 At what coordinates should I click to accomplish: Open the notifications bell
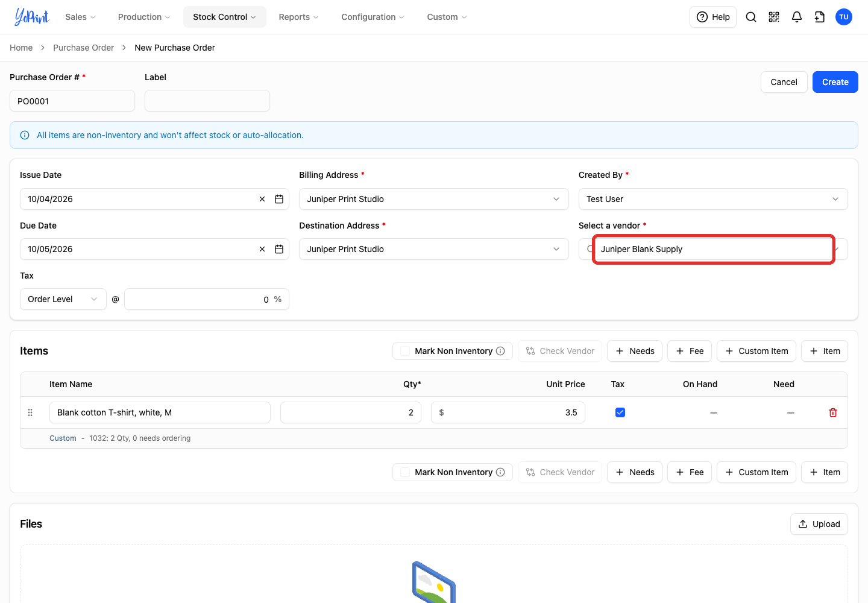[x=797, y=17]
